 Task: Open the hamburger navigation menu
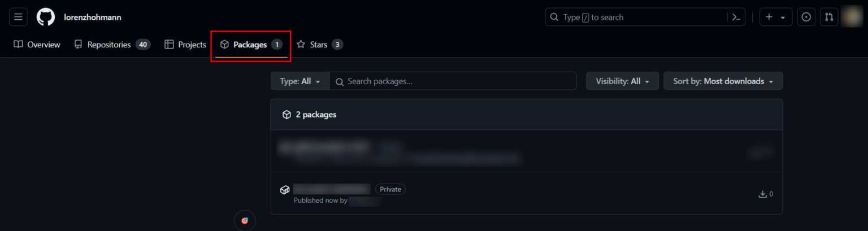pos(18,18)
